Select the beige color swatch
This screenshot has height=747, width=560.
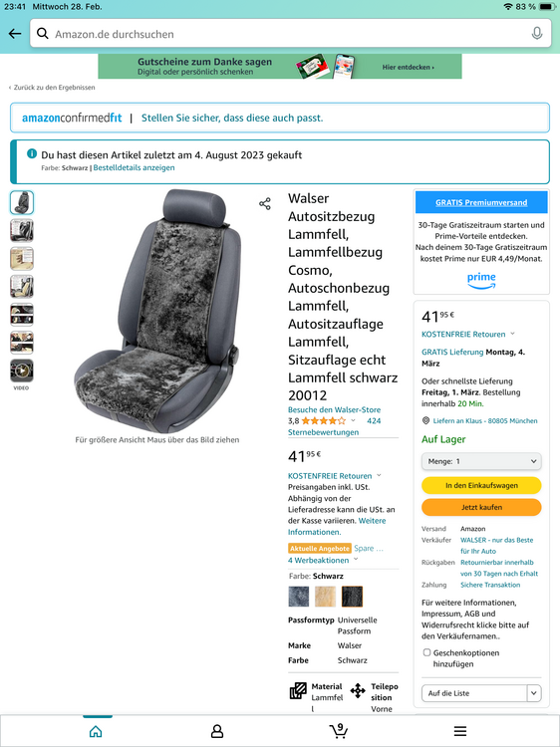pyautogui.click(x=325, y=597)
